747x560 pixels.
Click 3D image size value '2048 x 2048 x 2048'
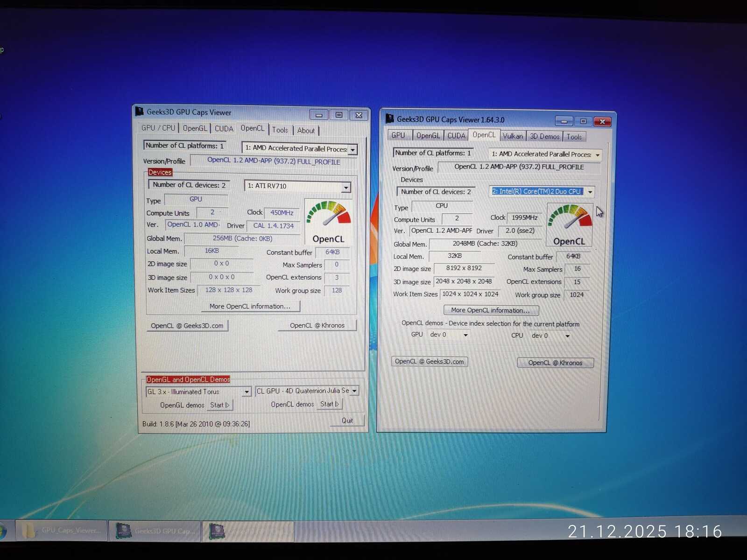[x=464, y=281]
